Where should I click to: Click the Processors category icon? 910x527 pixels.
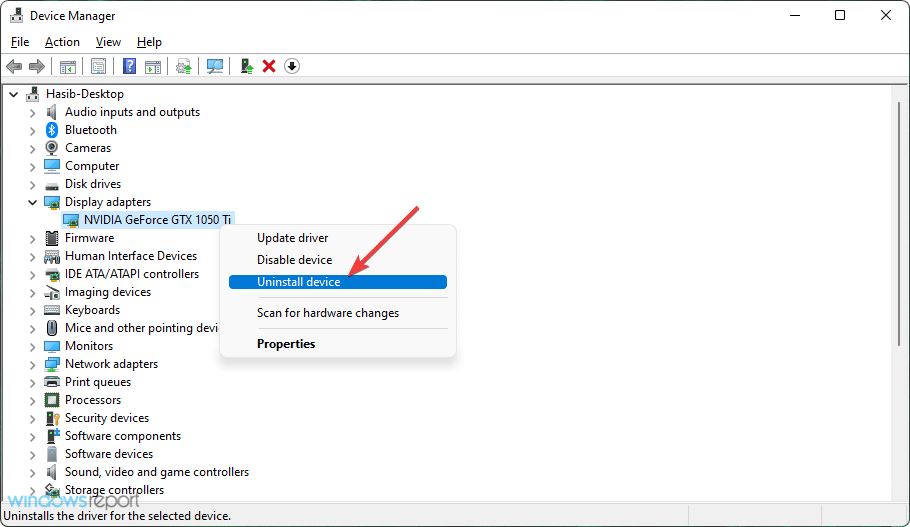52,400
